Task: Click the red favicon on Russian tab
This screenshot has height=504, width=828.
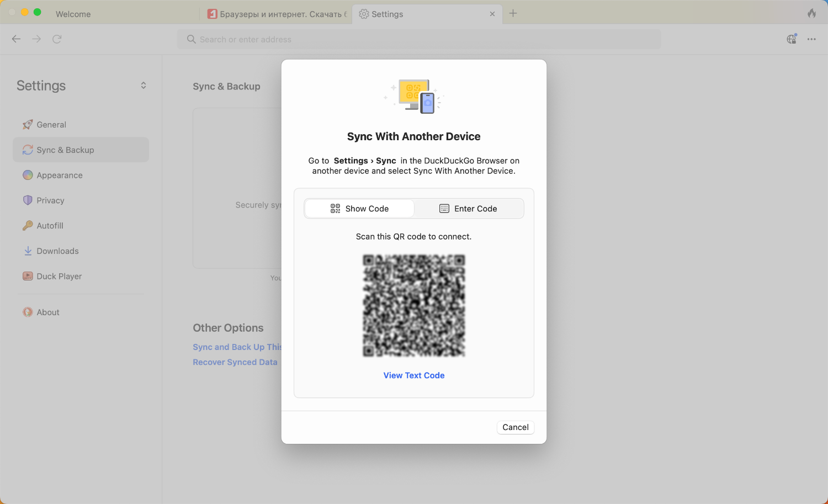Action: [x=213, y=14]
